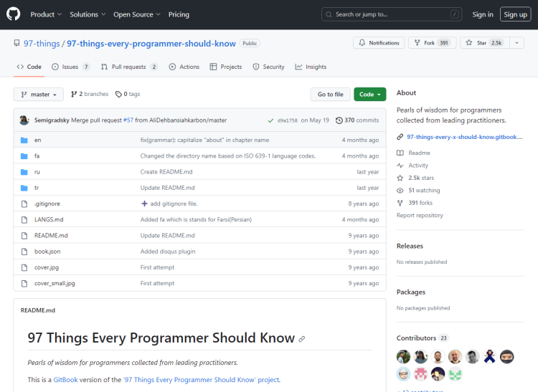Image resolution: width=538 pixels, height=392 pixels.
Task: Click the link icon beside README heading
Action: (x=301, y=339)
